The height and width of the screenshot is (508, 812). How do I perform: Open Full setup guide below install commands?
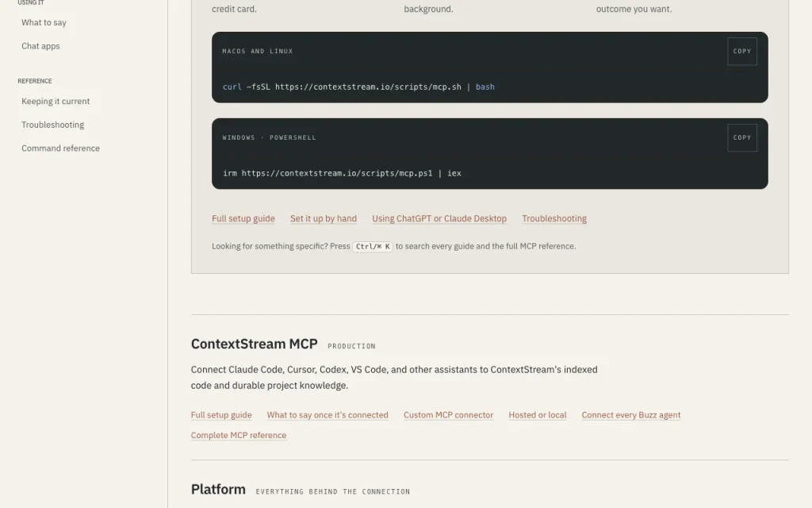tap(243, 219)
